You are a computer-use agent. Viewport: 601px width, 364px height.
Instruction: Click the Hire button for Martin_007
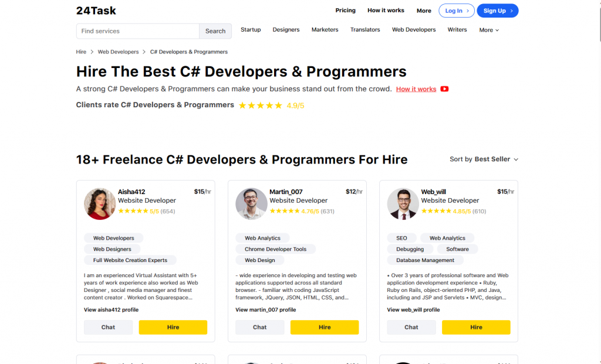click(325, 327)
